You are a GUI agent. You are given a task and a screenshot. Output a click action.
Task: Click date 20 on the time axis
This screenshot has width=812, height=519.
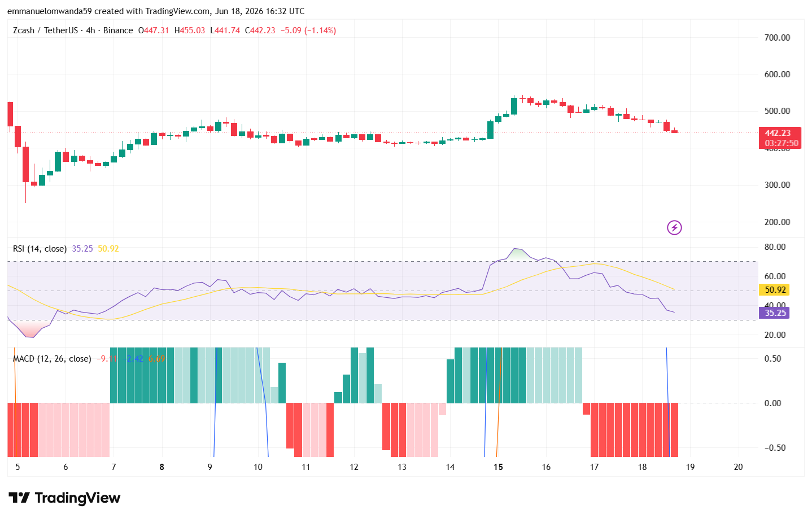click(738, 467)
